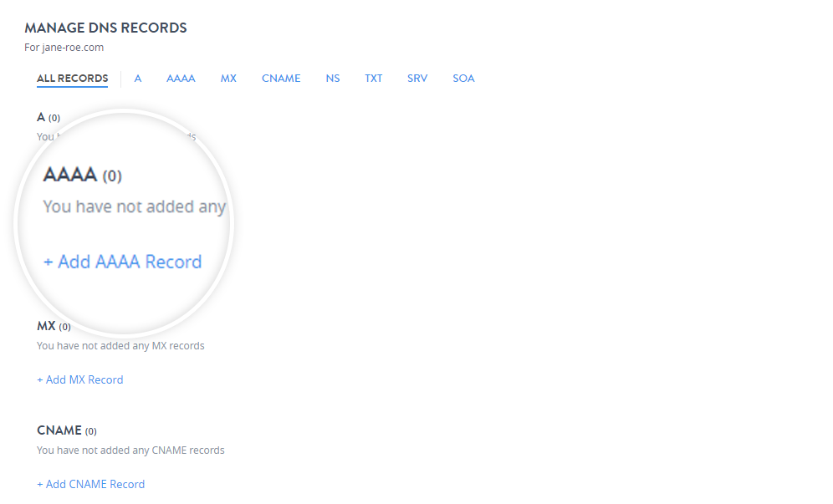The image size is (833, 504).
Task: View the NS records tab
Action: 333,79
